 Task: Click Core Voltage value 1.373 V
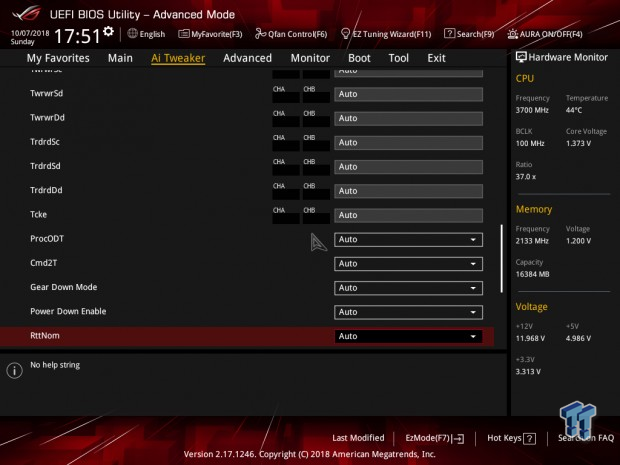tap(578, 144)
